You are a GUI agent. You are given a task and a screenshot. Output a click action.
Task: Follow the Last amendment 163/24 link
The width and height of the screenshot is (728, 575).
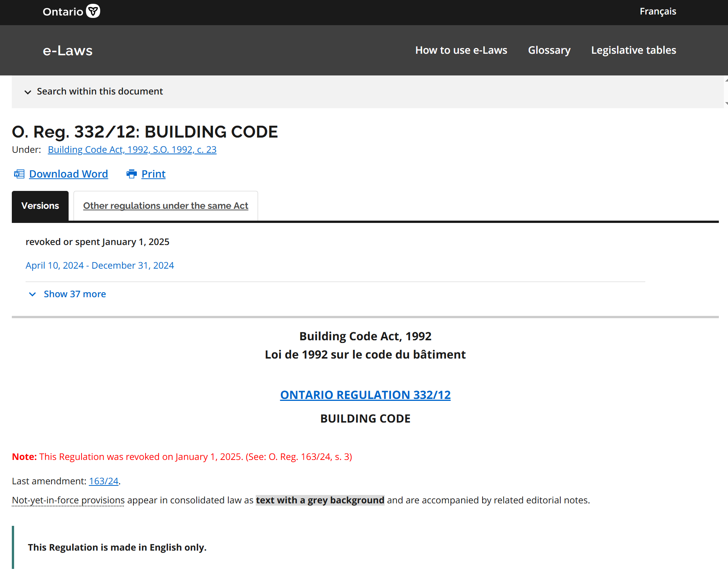click(x=103, y=481)
